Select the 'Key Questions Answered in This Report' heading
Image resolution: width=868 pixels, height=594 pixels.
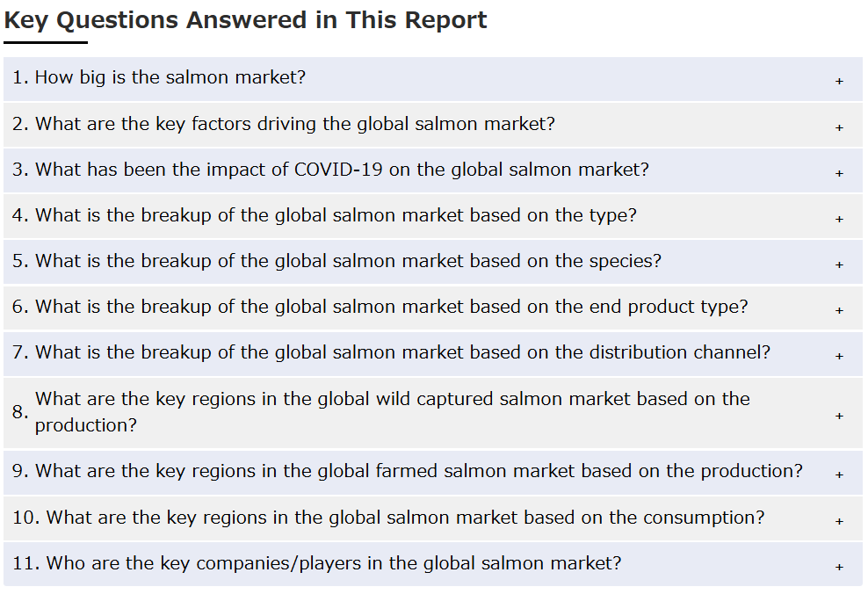click(x=245, y=20)
